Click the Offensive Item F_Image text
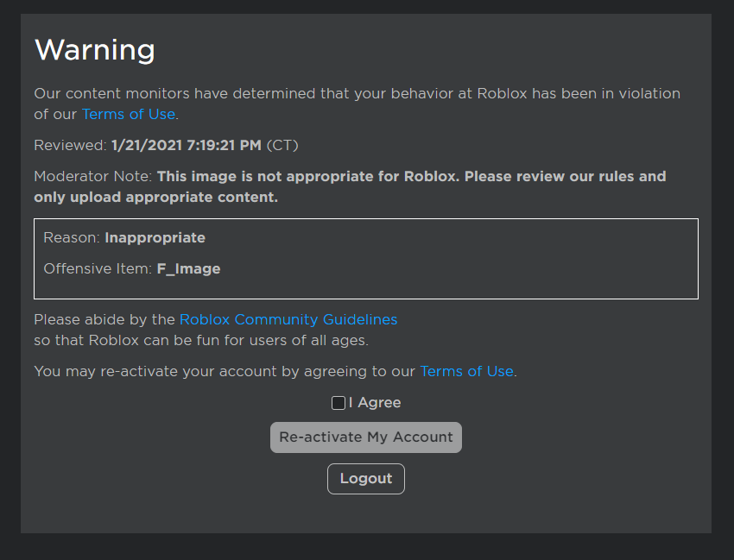Image resolution: width=734 pixels, height=560 pixels. (132, 269)
